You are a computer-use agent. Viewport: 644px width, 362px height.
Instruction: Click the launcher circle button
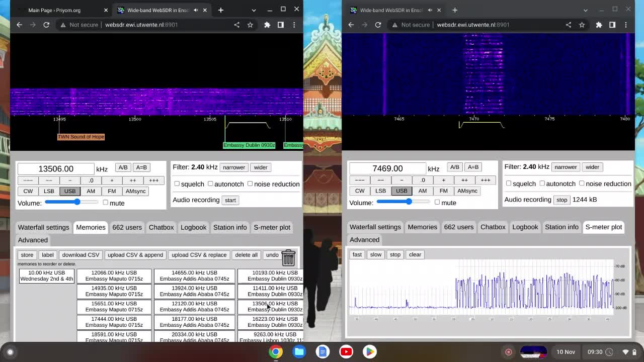pyautogui.click(x=10, y=352)
